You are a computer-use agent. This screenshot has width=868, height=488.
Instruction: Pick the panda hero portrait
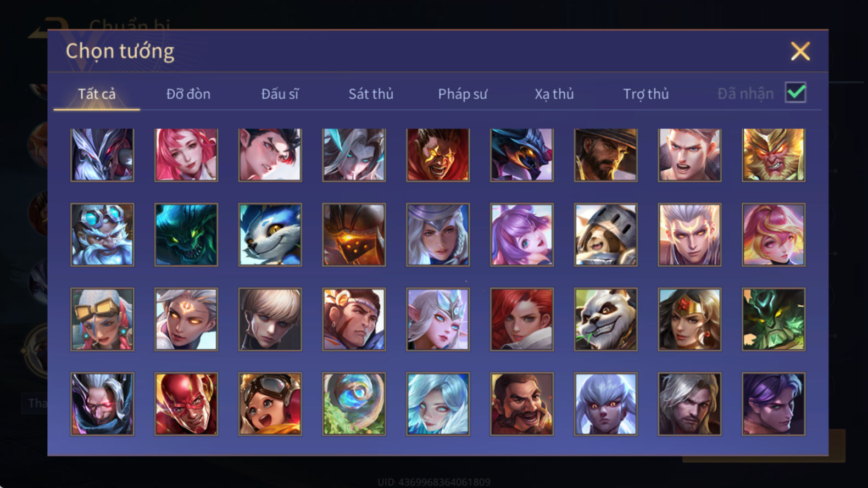pos(605,319)
